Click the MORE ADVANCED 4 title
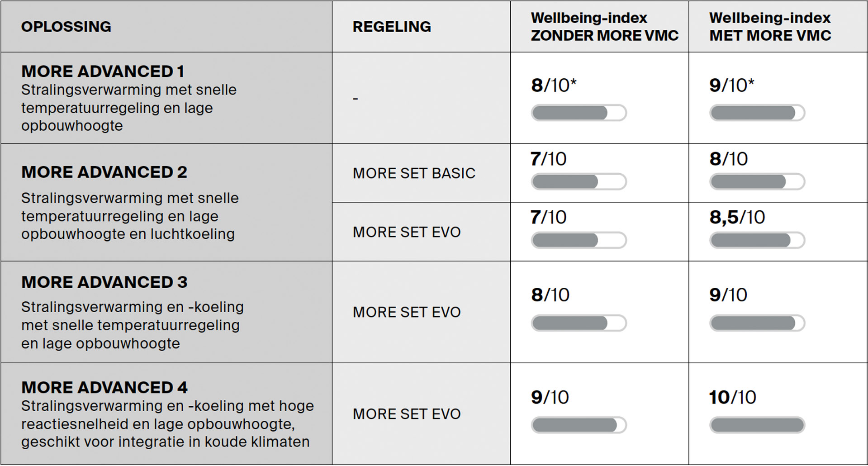Viewport: 868px width, 466px height. point(104,388)
